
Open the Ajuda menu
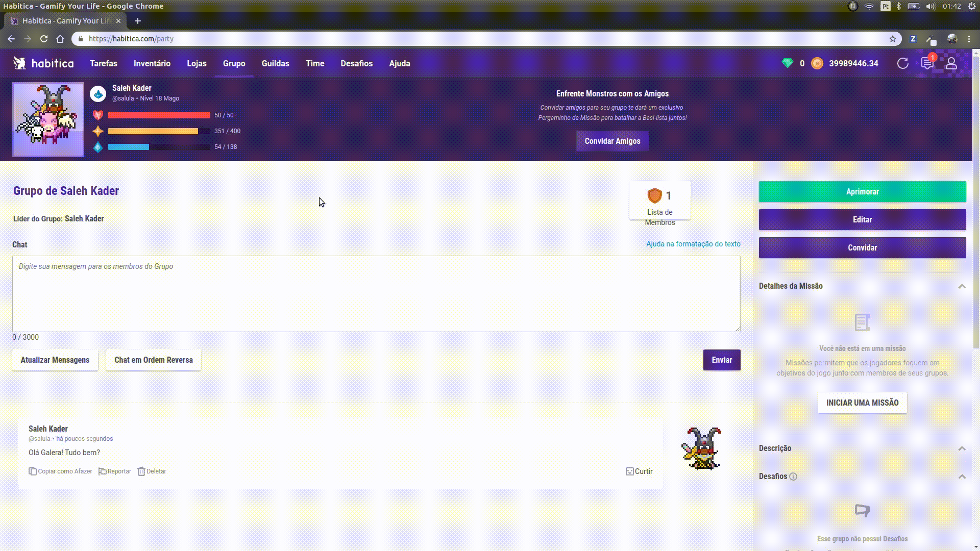pos(400,63)
